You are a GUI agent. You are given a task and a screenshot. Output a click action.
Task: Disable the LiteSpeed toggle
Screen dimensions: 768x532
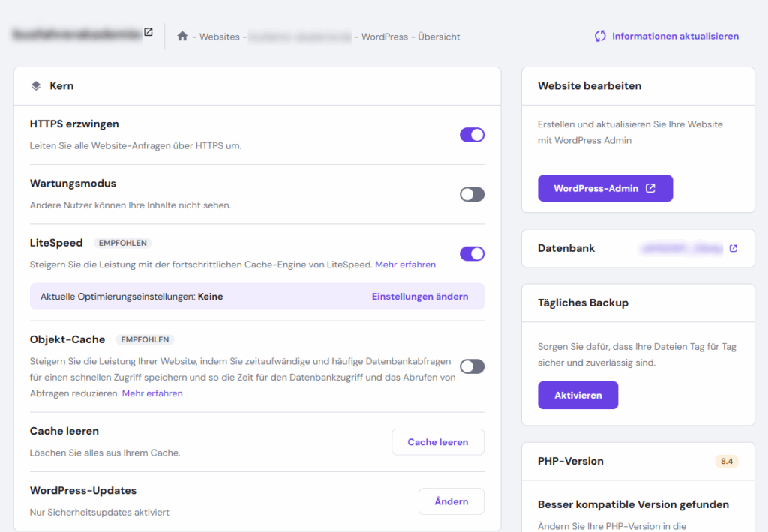coord(472,253)
